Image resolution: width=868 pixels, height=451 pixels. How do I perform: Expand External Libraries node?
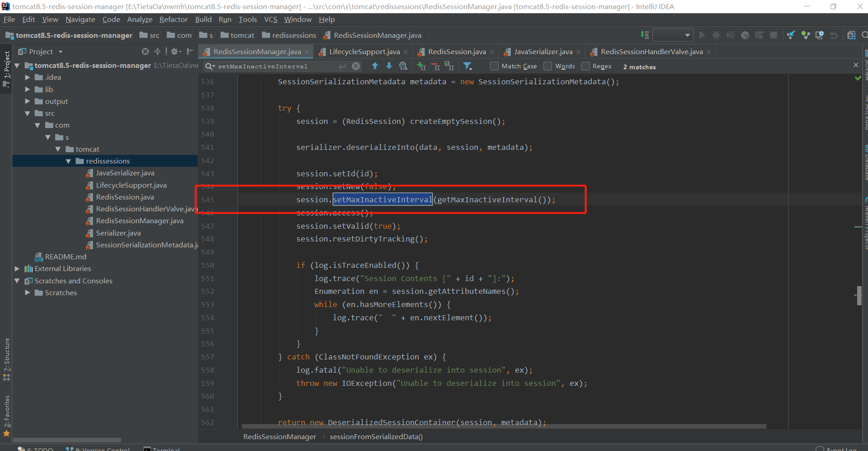17,269
